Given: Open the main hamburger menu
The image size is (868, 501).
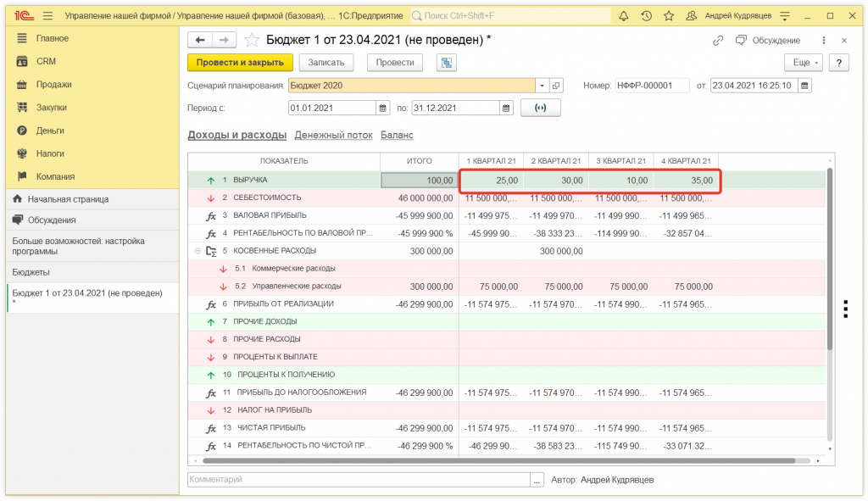Looking at the screenshot, I should pyautogui.click(x=47, y=16).
